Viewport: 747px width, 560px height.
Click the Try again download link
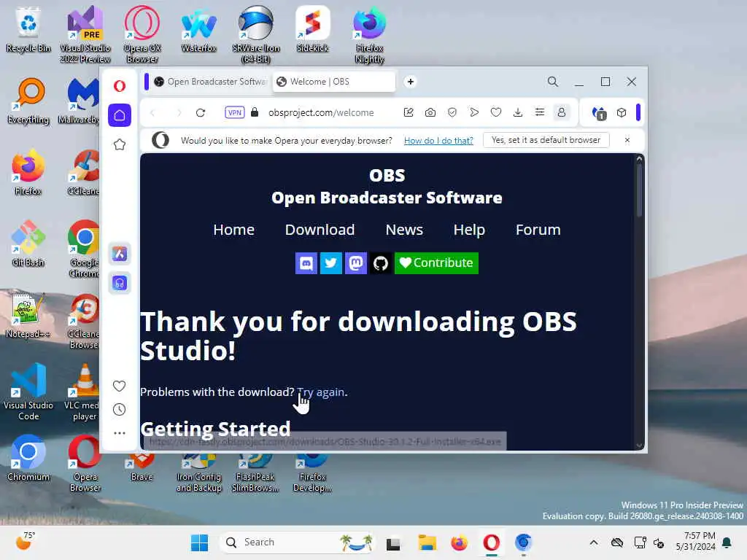click(x=321, y=392)
